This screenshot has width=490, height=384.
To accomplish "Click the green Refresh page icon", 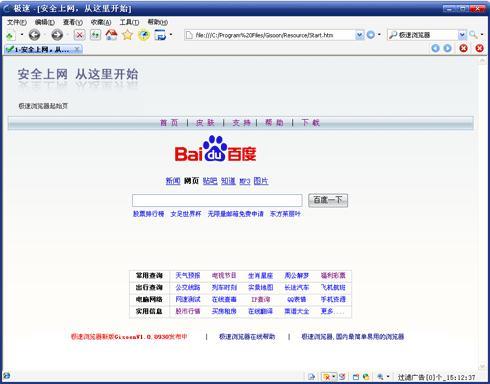I will (x=95, y=35).
